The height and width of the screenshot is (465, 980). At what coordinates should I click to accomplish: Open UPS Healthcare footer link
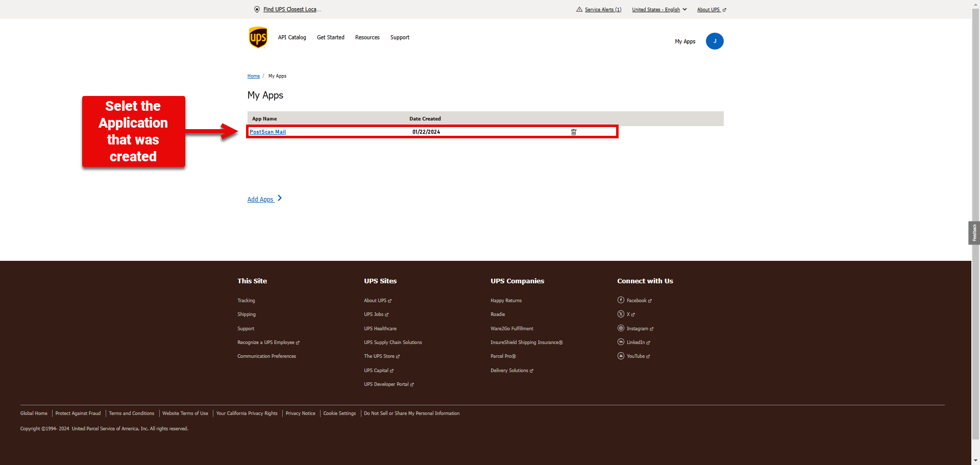380,329
